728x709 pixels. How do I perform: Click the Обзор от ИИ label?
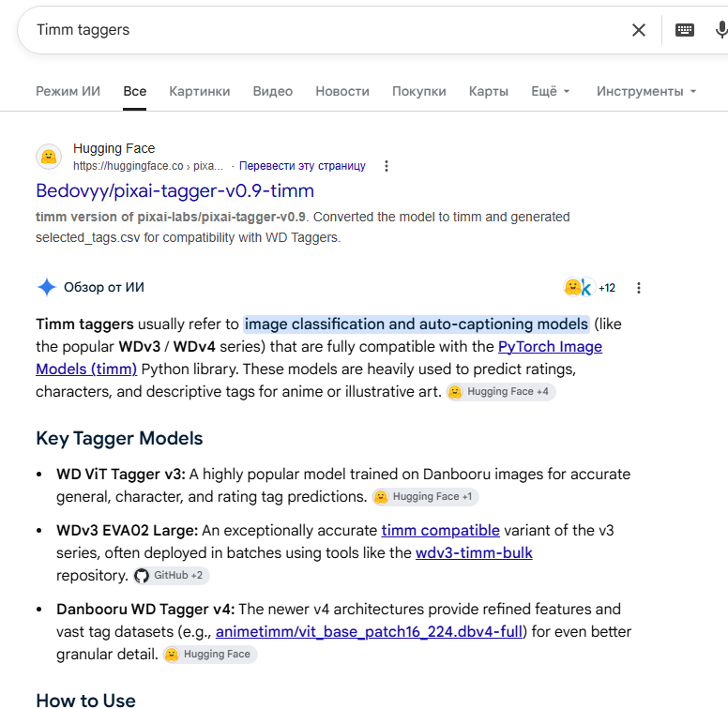click(x=104, y=288)
